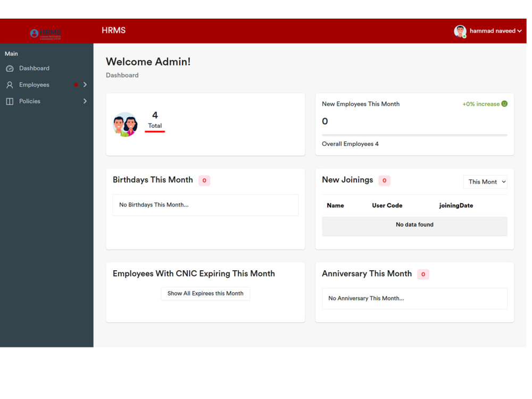
Task: Click the New Joinings count badge
Action: pos(385,180)
